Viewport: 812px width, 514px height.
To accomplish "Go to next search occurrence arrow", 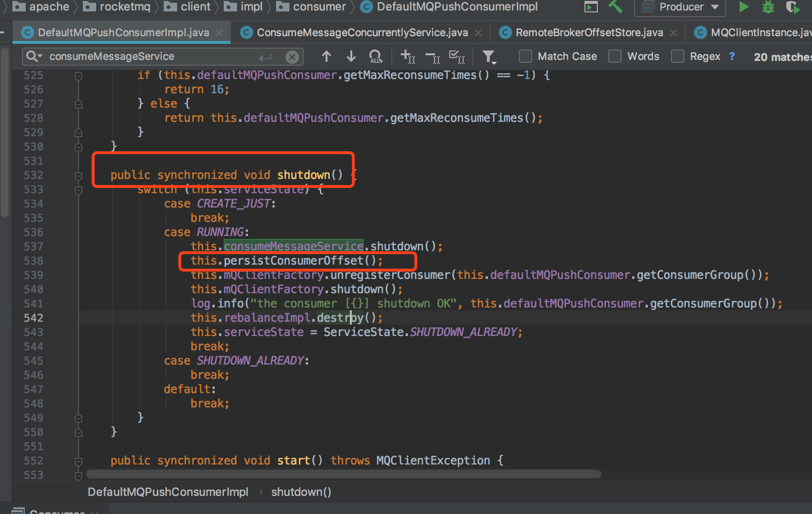I will pyautogui.click(x=351, y=57).
